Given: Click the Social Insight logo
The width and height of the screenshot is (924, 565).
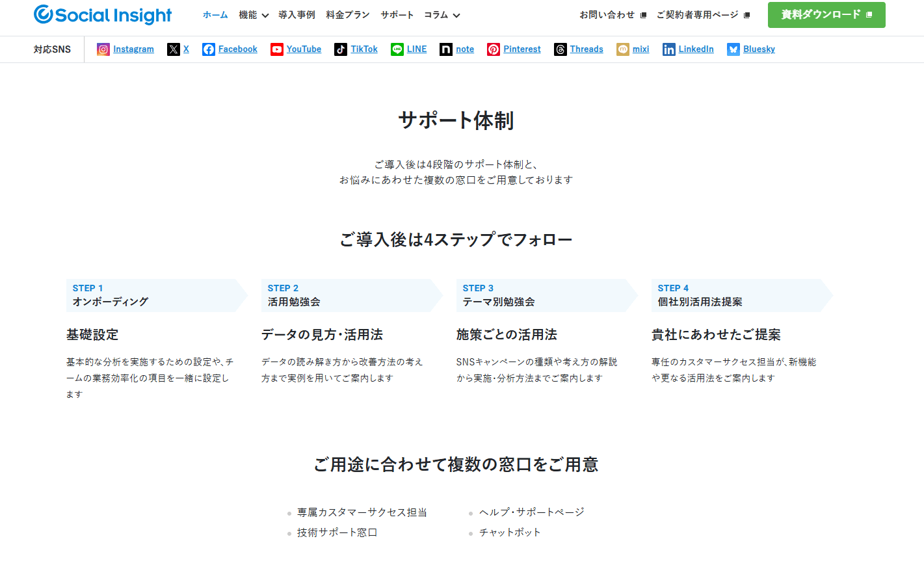Looking at the screenshot, I should point(103,15).
